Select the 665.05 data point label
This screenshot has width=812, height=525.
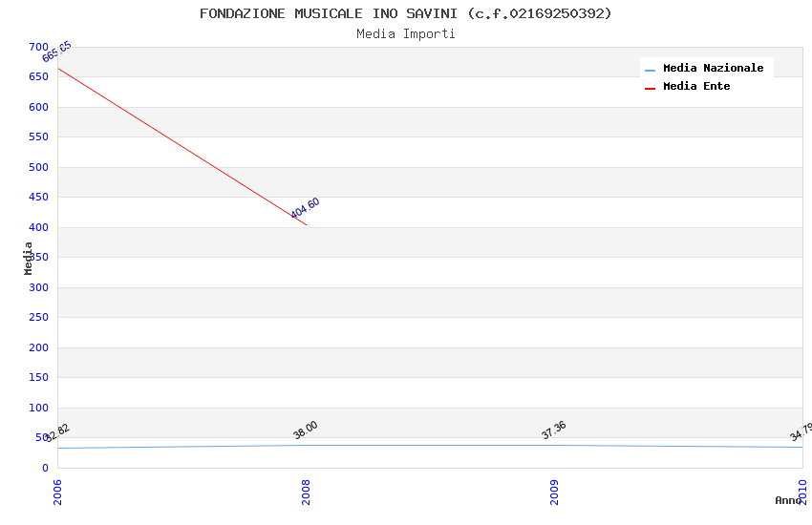coord(56,52)
